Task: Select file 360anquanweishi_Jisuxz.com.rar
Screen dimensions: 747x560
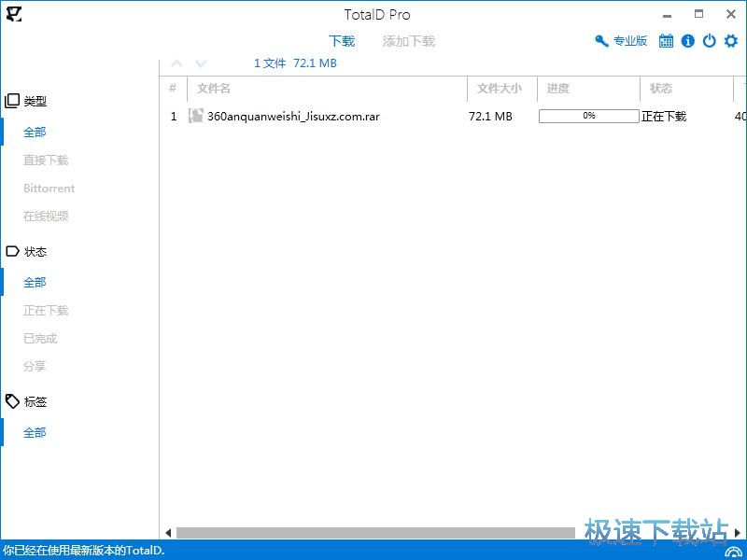Action: pos(293,116)
